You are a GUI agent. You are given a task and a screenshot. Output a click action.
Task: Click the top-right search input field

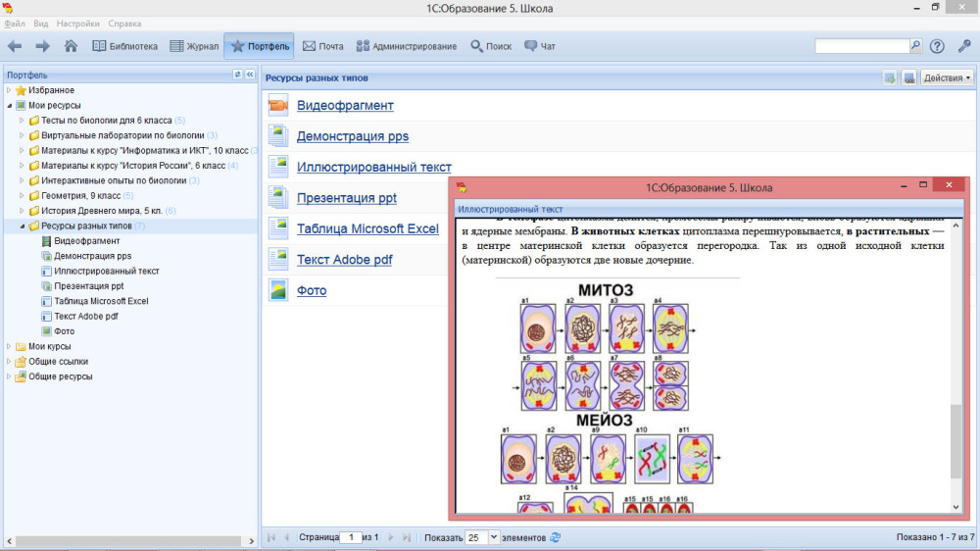(x=861, y=46)
